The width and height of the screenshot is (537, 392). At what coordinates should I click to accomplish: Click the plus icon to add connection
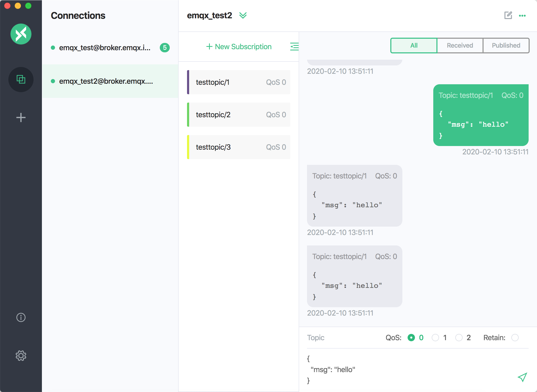click(x=21, y=117)
